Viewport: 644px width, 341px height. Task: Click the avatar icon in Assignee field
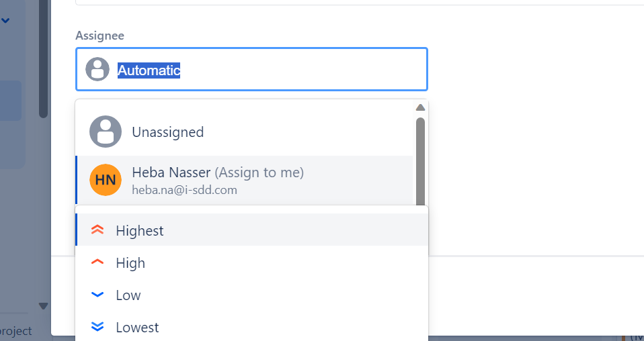click(97, 69)
